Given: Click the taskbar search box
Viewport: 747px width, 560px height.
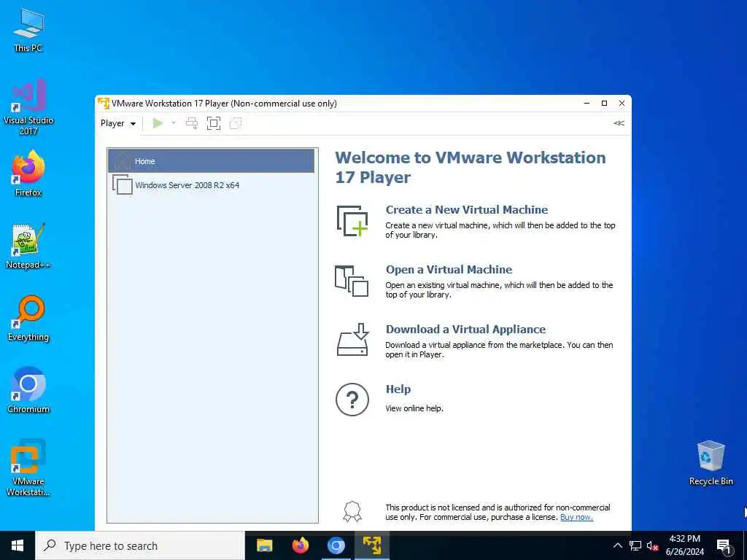Looking at the screenshot, I should tap(140, 545).
